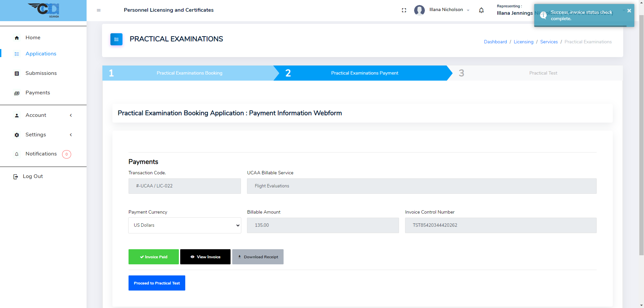Screen dimensions: 644x308
Task: Open the Payment Currency dropdown
Action: tap(185, 225)
